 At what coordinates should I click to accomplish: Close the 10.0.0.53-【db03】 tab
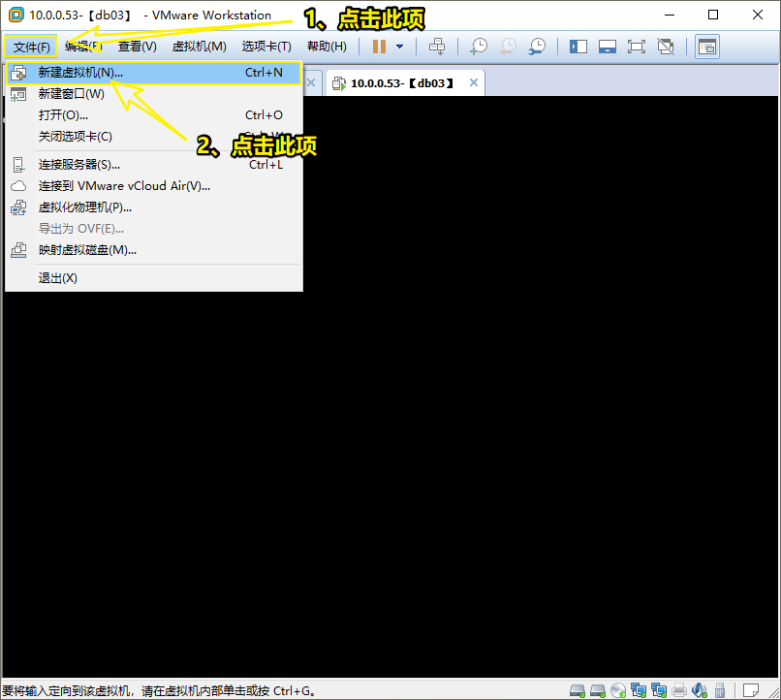474,83
